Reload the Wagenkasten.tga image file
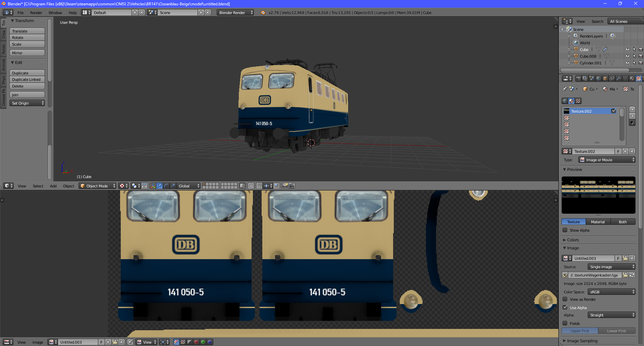The height and width of the screenshot is (346, 644). (x=632, y=275)
